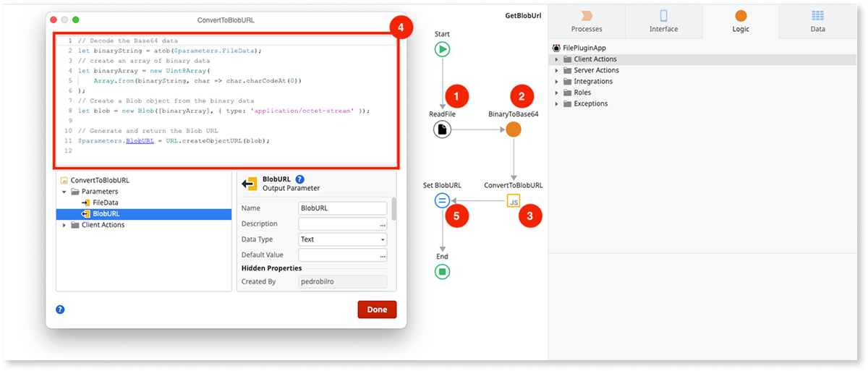
Task: Edit the Name field containing BlobURL
Action: 343,208
